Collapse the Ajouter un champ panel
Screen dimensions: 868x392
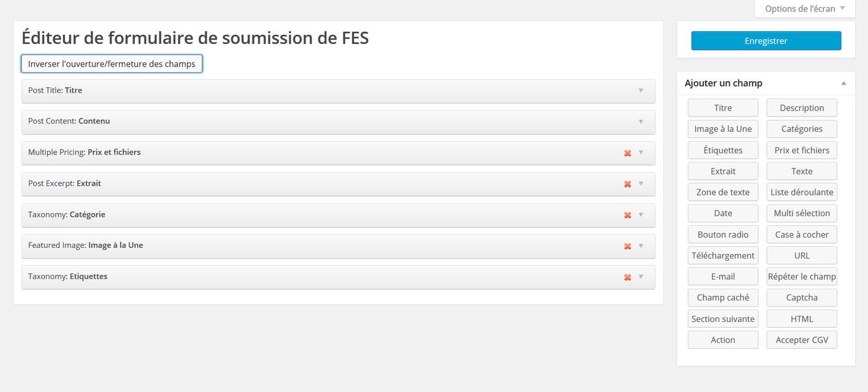click(x=844, y=83)
